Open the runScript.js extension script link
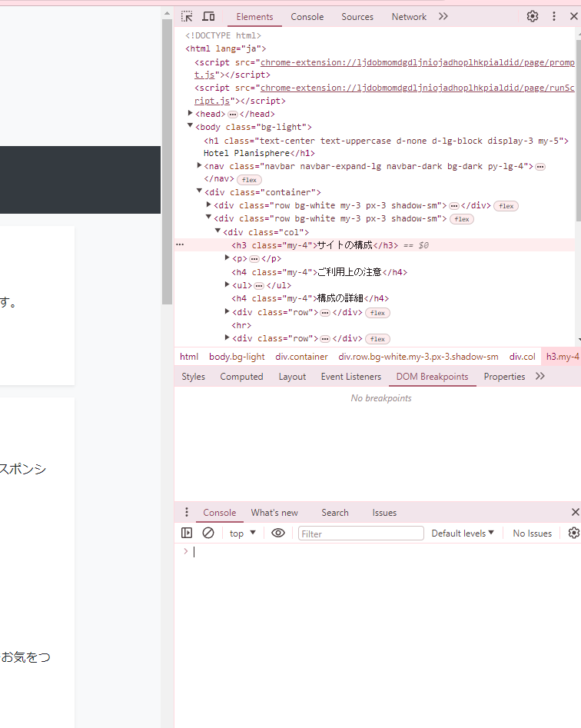 (x=417, y=88)
